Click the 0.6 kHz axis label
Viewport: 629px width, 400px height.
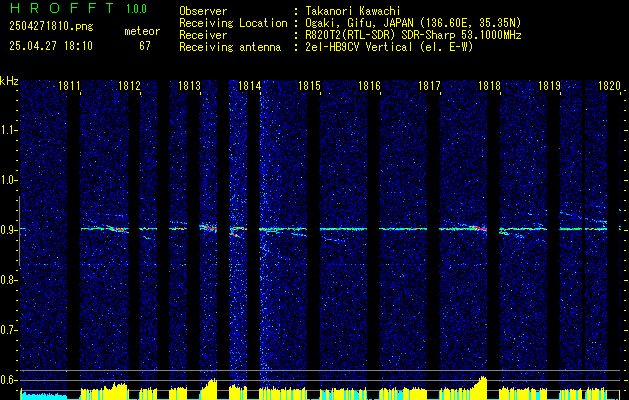(x=9, y=380)
